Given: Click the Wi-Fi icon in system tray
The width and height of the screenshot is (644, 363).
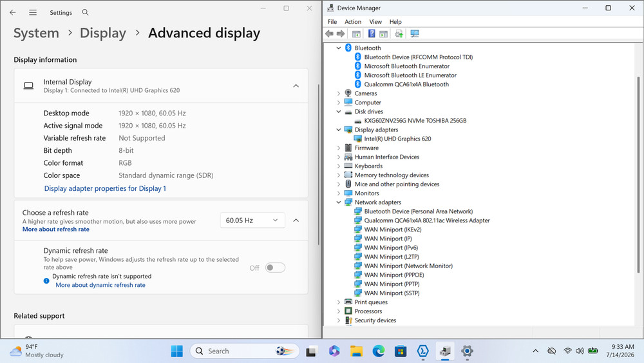Looking at the screenshot, I should click(567, 351).
